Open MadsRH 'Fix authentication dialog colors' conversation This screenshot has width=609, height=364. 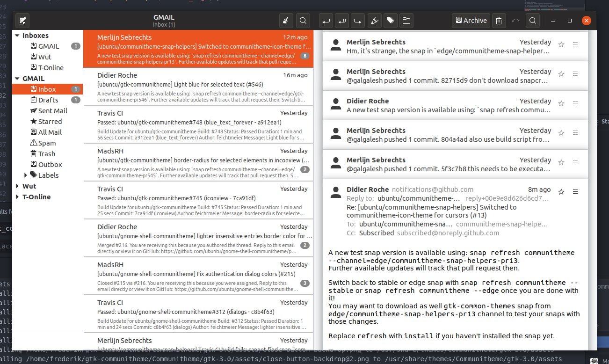[x=198, y=276]
